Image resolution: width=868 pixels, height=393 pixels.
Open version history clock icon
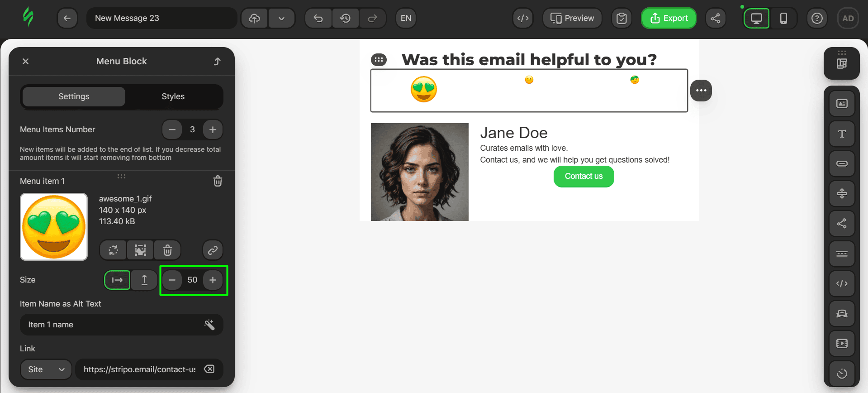[x=346, y=19]
